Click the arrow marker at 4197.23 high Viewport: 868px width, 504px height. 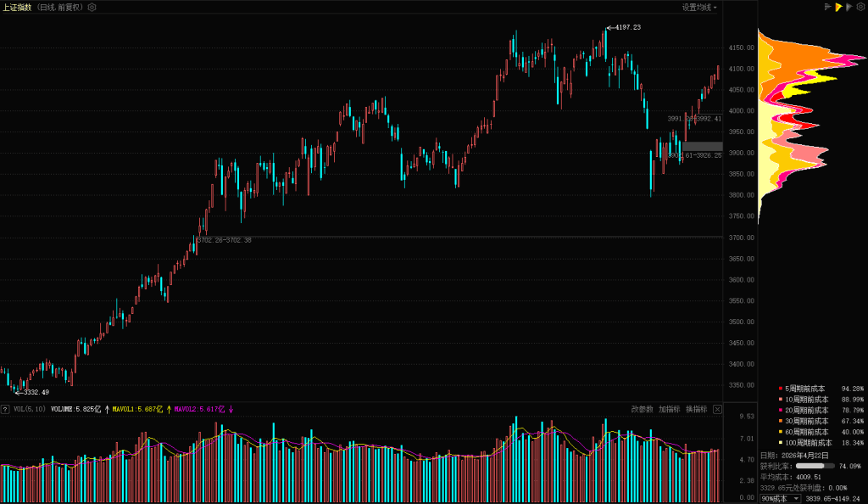pos(610,28)
